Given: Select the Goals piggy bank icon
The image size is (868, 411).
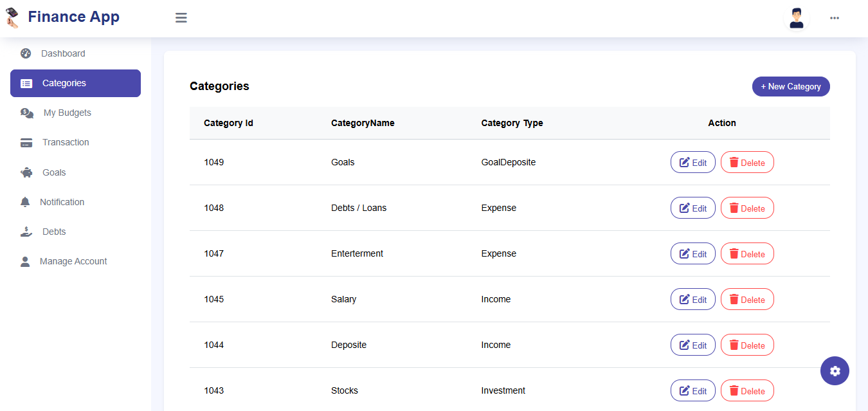Looking at the screenshot, I should pos(26,172).
